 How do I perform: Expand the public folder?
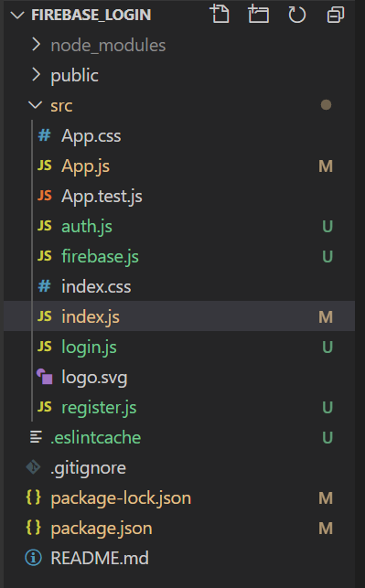tap(179, 75)
